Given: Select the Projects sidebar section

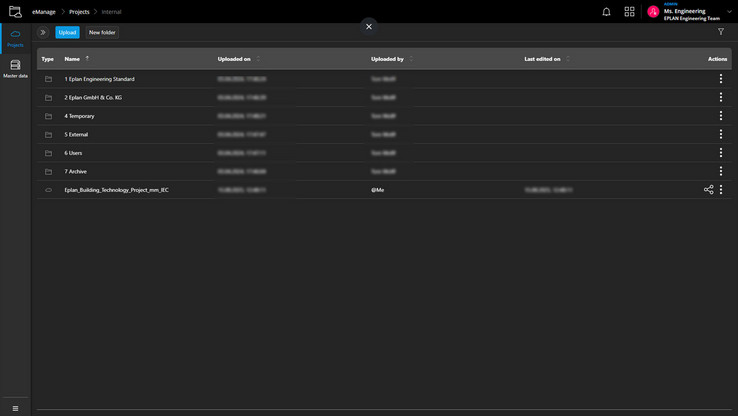Looking at the screenshot, I should tap(15, 38).
